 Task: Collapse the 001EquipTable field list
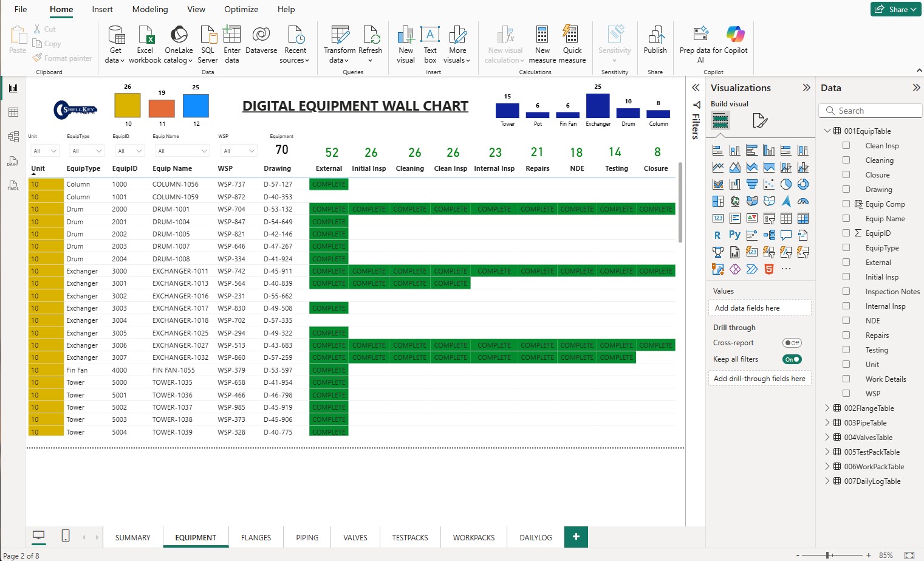point(827,130)
